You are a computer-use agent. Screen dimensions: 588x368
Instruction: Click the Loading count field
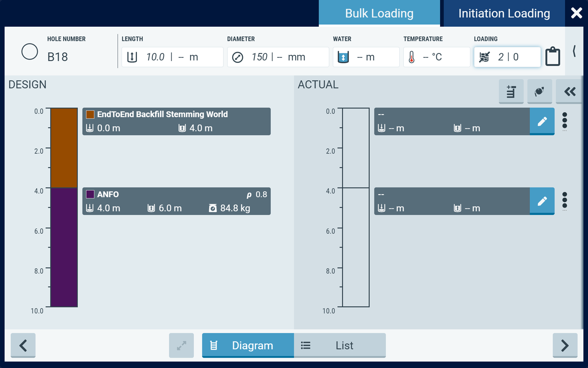click(507, 57)
